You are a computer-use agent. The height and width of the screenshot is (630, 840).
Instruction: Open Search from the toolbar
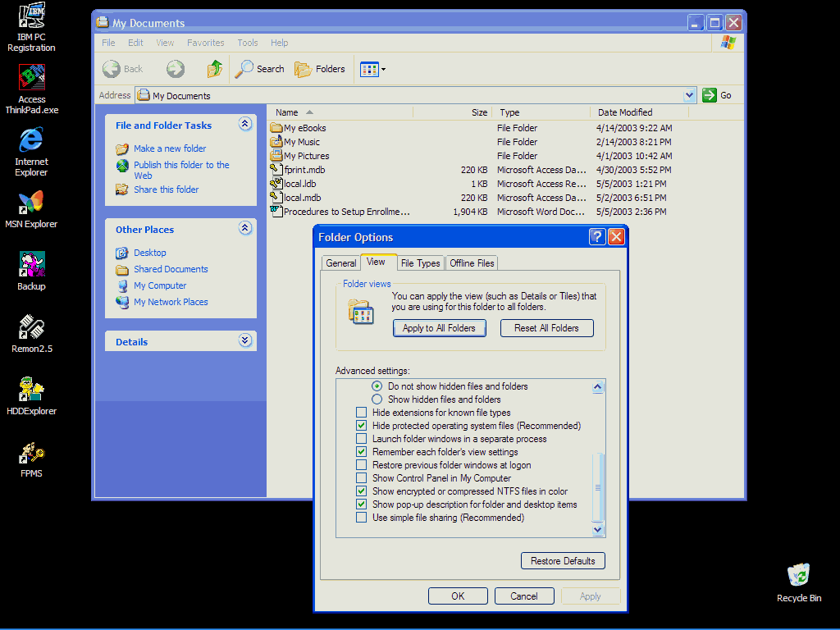(x=260, y=69)
